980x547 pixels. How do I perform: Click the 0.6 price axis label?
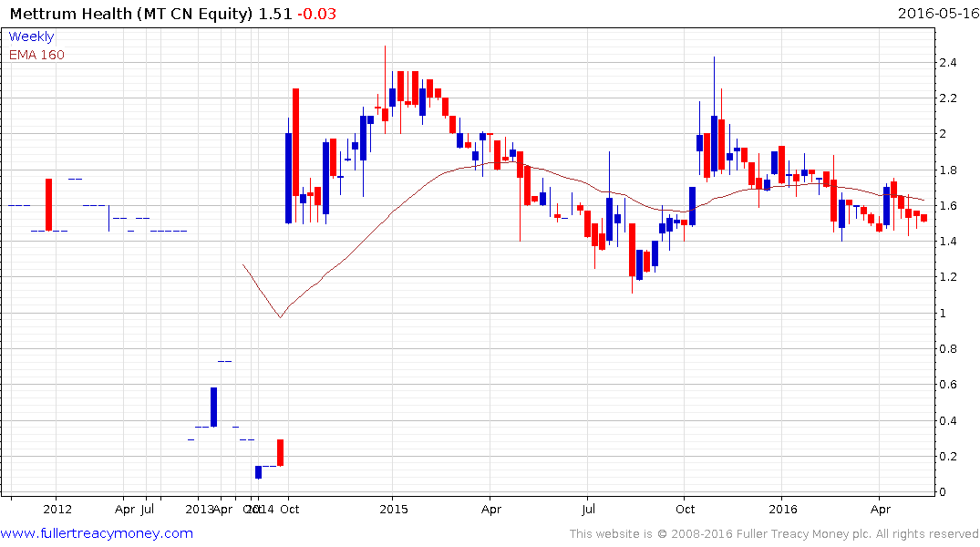pyautogui.click(x=947, y=385)
